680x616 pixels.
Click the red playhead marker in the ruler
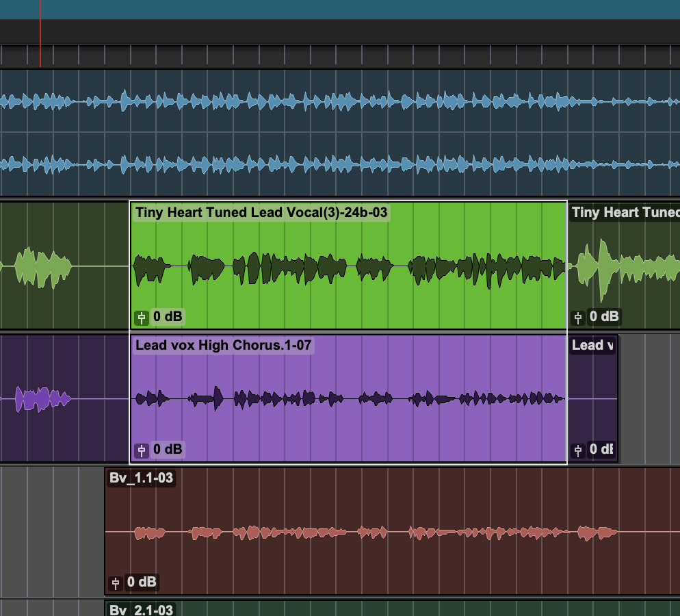point(40,56)
